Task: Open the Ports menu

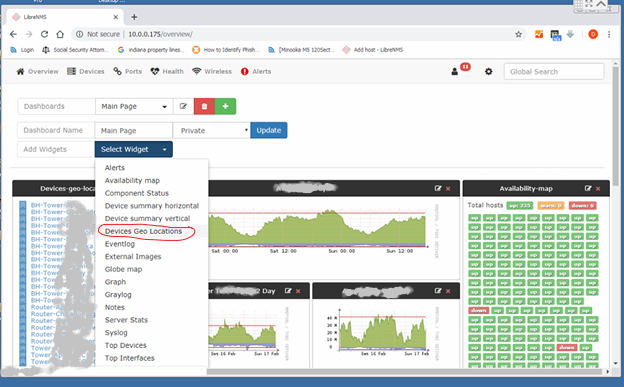Action: point(127,72)
